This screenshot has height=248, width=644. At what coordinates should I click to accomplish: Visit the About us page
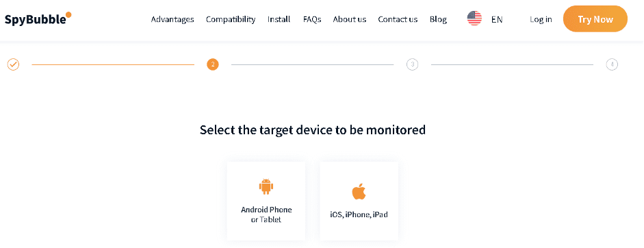pyautogui.click(x=350, y=19)
